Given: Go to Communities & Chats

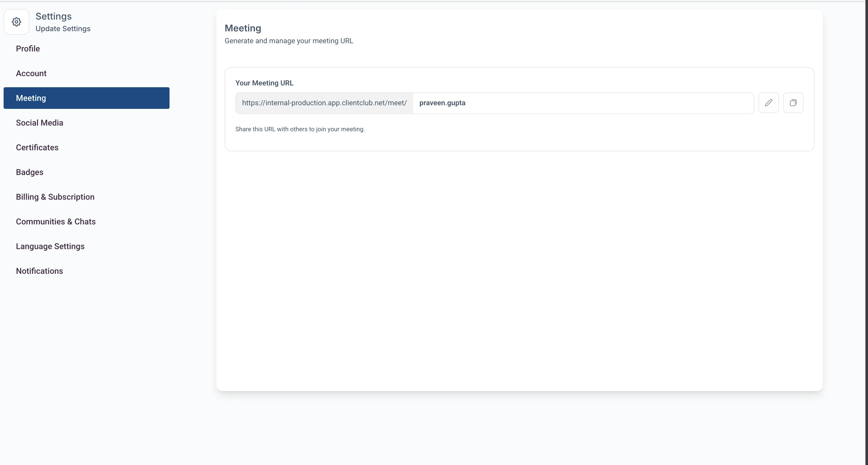Looking at the screenshot, I should click(x=56, y=221).
